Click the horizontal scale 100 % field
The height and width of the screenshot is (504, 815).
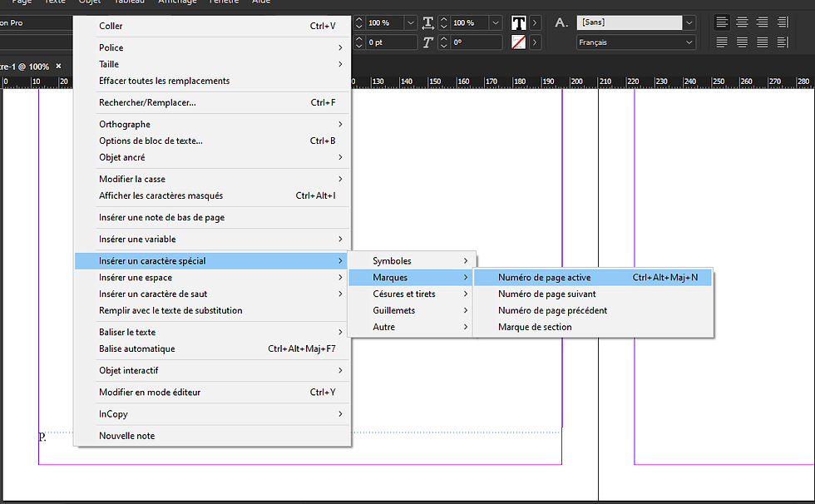click(470, 22)
